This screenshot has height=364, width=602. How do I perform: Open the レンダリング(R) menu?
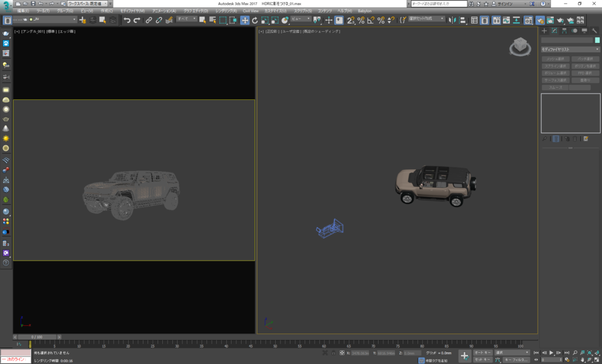(226, 11)
